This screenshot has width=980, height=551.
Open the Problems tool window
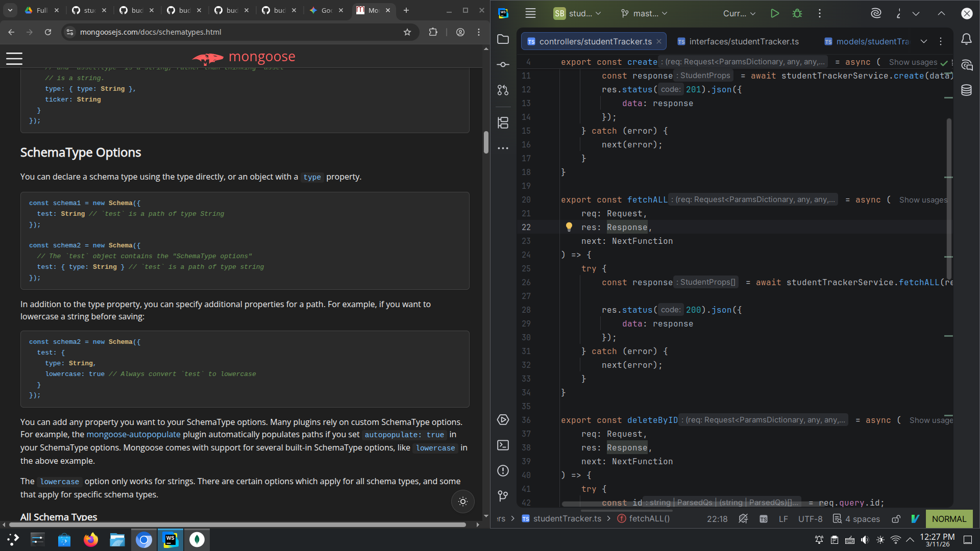[503, 470]
